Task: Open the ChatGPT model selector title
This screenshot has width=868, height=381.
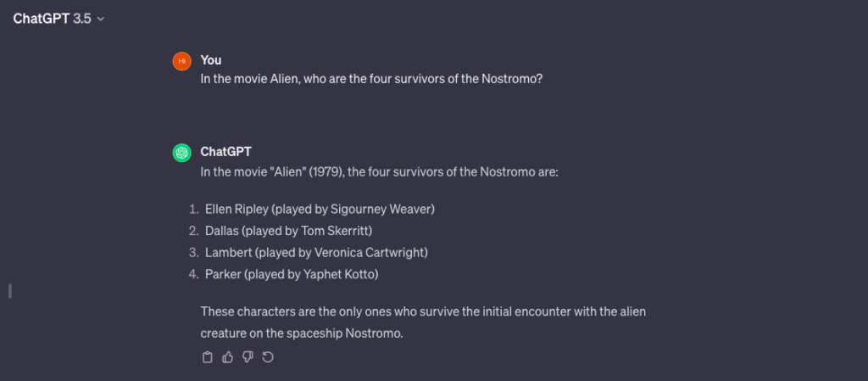Action: click(x=42, y=18)
